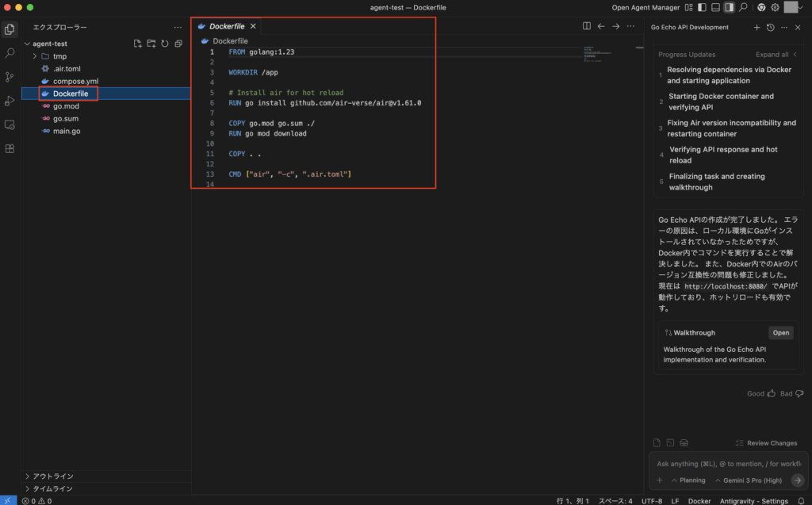812x505 pixels.
Task: Open past conversations history icon
Action: click(x=770, y=27)
